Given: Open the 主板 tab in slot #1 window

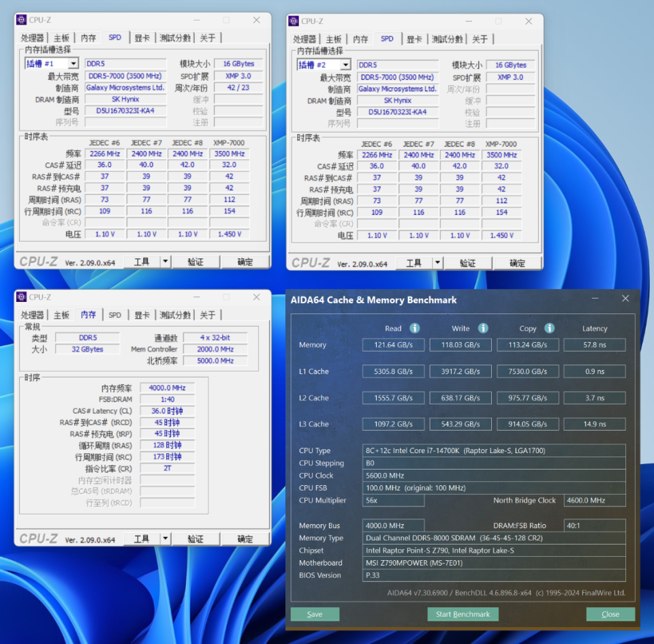Looking at the screenshot, I should tap(61, 38).
